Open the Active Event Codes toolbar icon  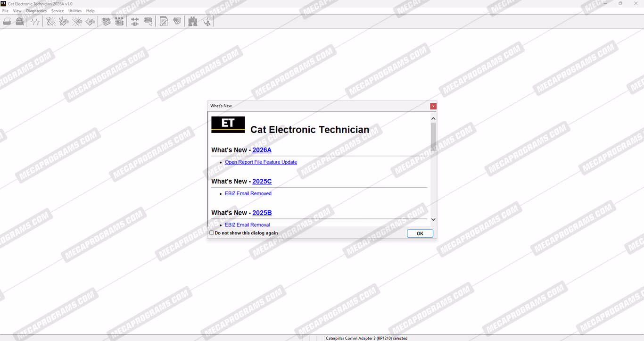(77, 21)
